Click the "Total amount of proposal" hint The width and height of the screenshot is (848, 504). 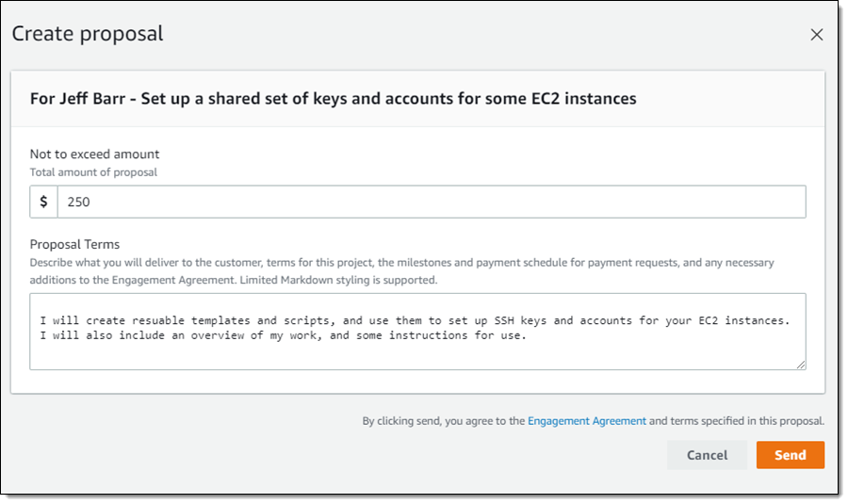tap(93, 171)
